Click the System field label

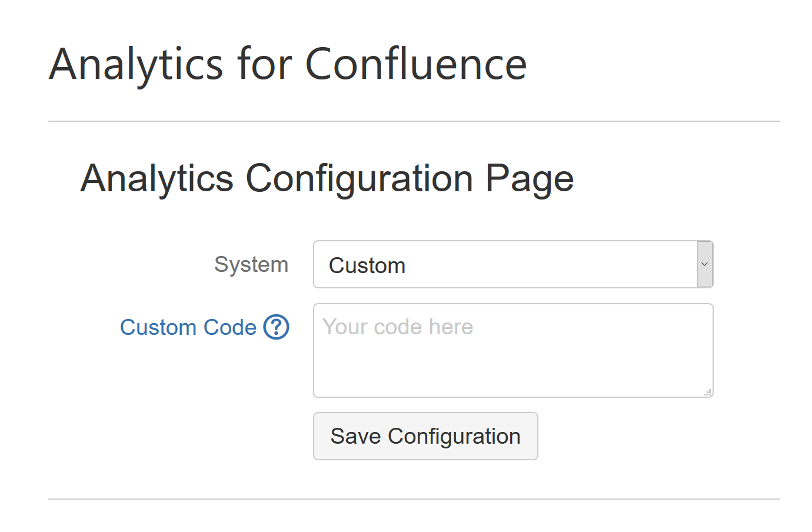(251, 265)
